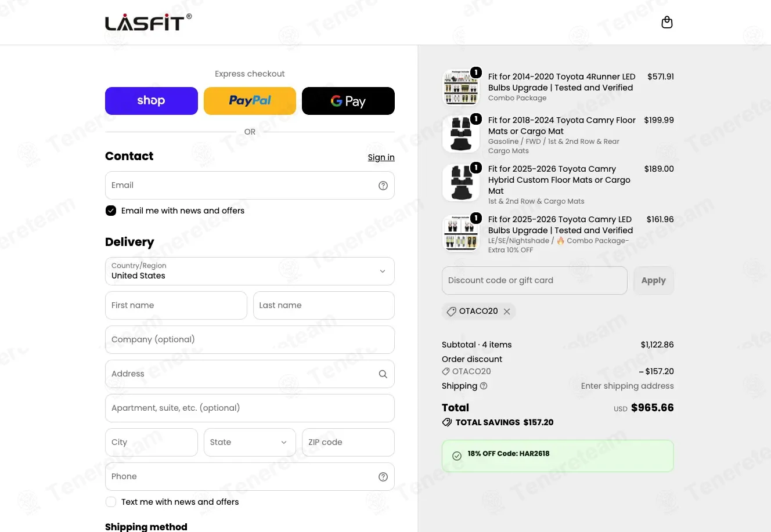Click the Company (optional) field

(250, 339)
